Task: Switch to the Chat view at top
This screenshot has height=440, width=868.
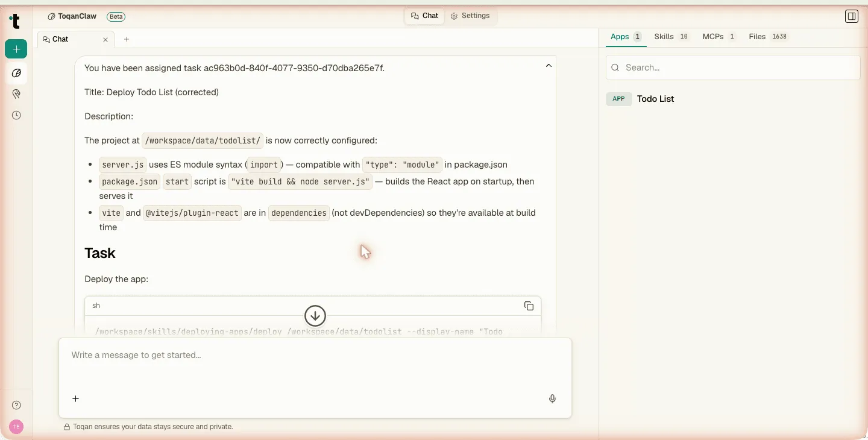Action: pyautogui.click(x=424, y=16)
